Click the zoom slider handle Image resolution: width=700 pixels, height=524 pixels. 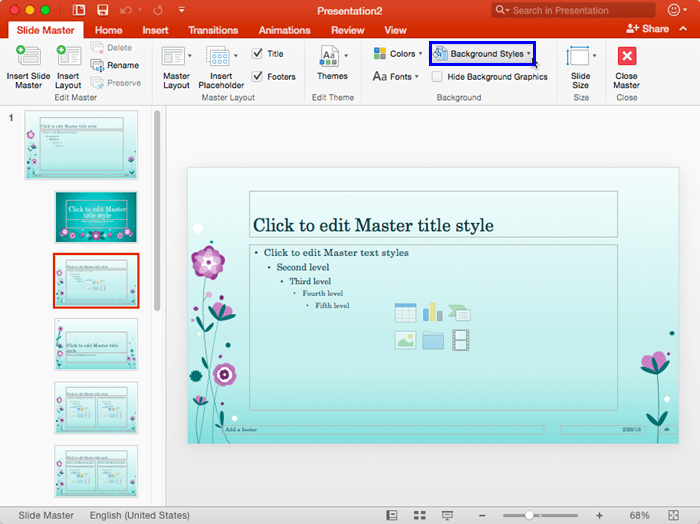[529, 516]
